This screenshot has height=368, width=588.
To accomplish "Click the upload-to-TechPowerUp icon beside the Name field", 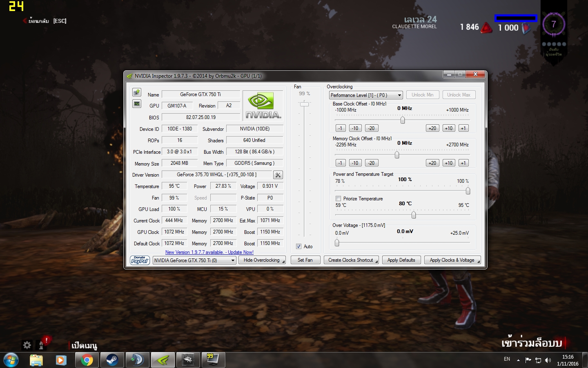I will click(x=137, y=92).
